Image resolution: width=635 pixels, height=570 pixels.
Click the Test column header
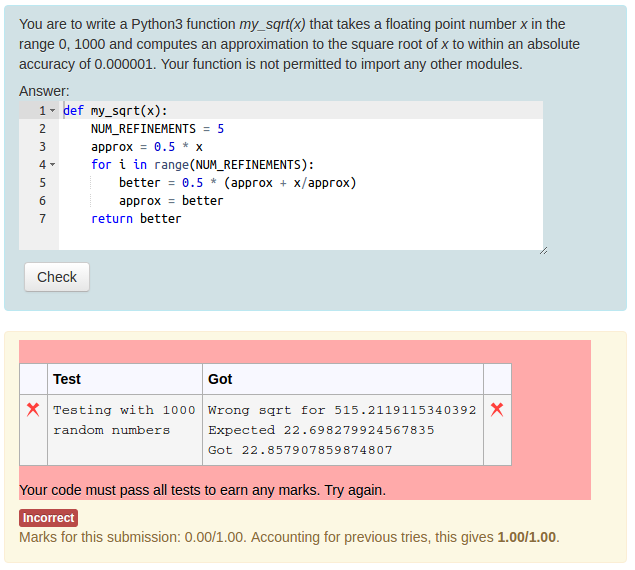coord(67,379)
